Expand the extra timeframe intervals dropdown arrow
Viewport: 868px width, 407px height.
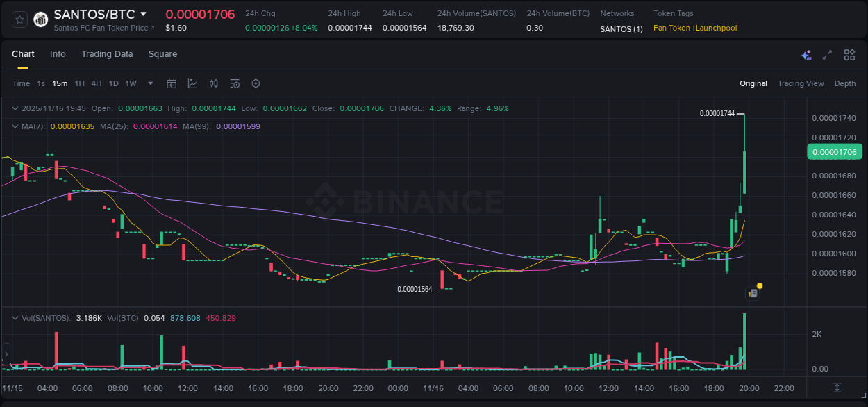[149, 83]
